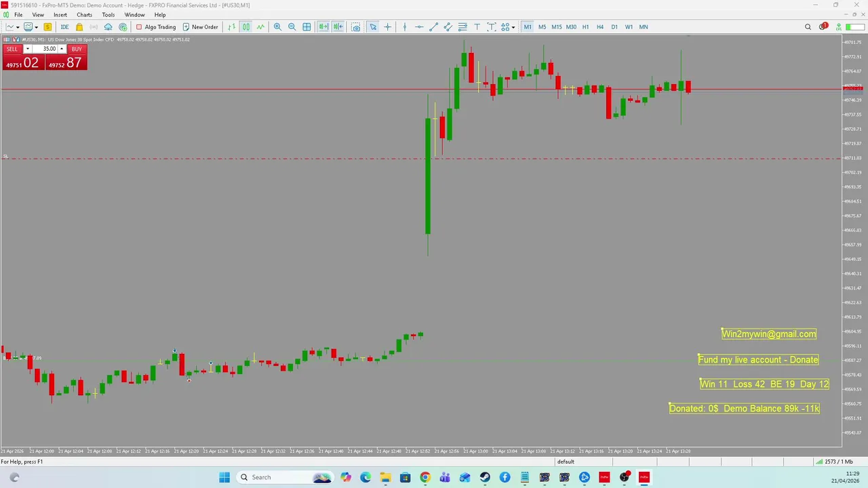Switch to M5 timeframe

[x=542, y=27]
